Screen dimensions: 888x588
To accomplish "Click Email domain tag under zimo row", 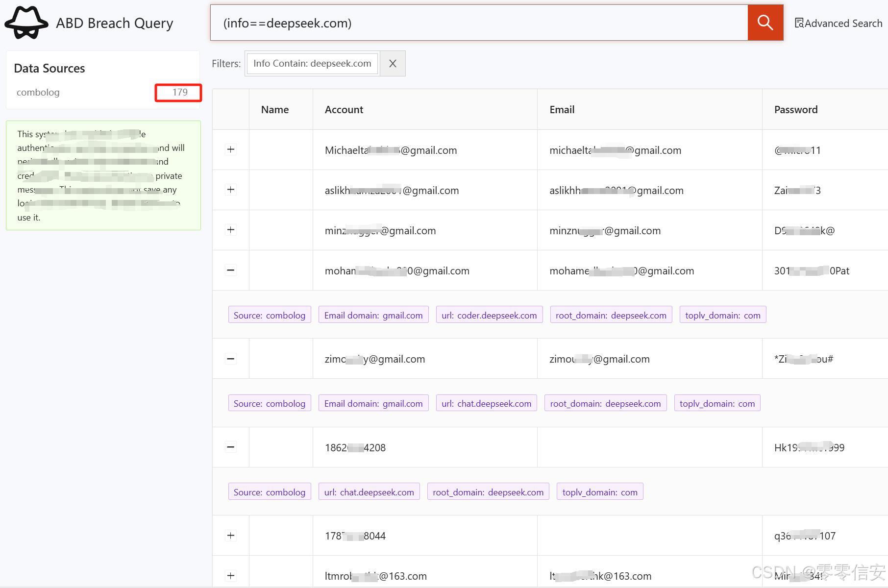I will tap(373, 403).
